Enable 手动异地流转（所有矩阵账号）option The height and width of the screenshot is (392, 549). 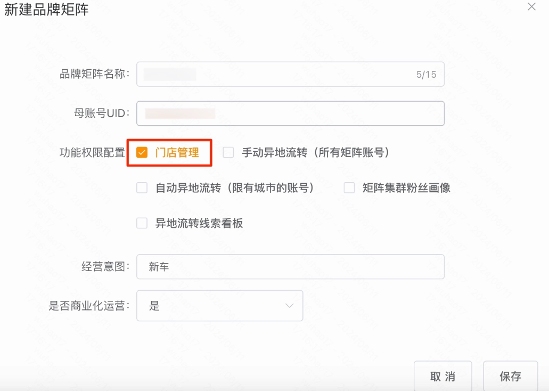tap(228, 153)
